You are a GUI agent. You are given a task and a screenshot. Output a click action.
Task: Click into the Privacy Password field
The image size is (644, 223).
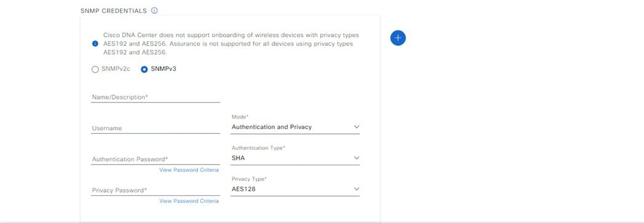[x=155, y=190]
